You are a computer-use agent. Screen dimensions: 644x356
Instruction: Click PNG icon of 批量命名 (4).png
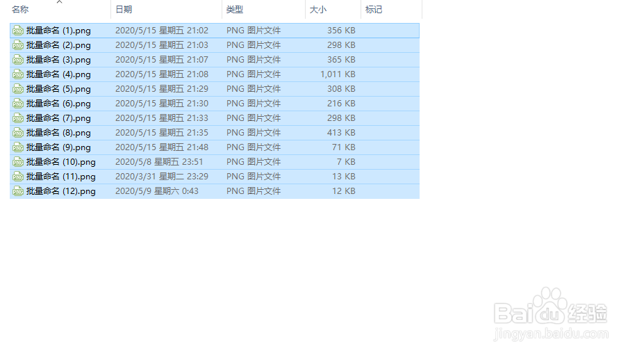pos(17,74)
